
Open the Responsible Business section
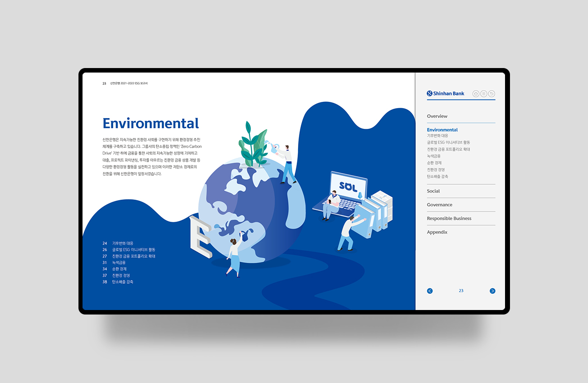coord(449,219)
